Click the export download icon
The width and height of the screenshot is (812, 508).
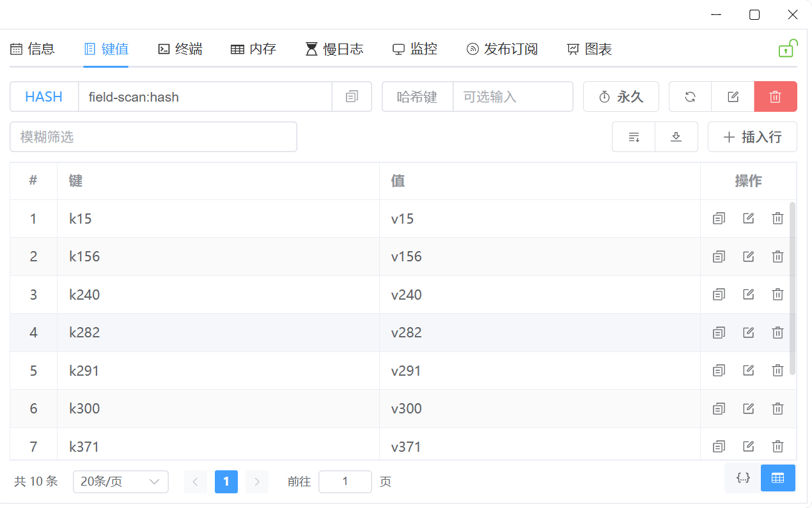pos(676,137)
